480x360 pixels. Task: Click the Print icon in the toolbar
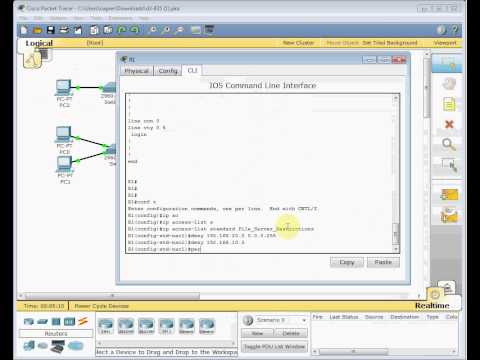[x=64, y=31]
